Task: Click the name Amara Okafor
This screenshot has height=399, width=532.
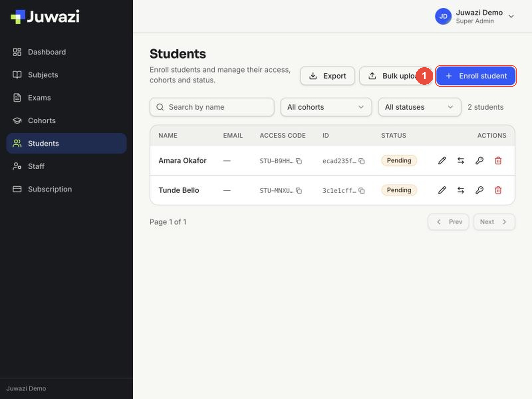Action: tap(183, 161)
